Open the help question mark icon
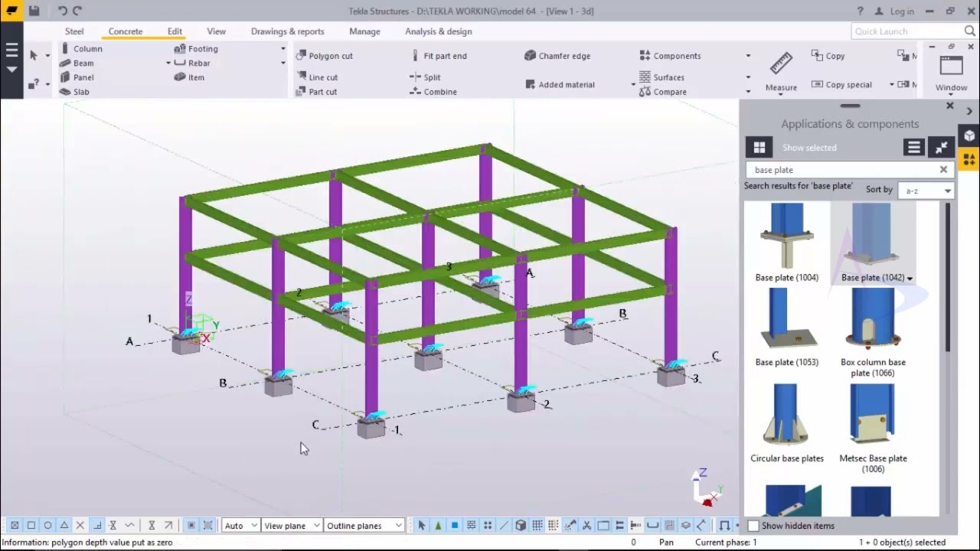The height and width of the screenshot is (551, 980). [861, 11]
